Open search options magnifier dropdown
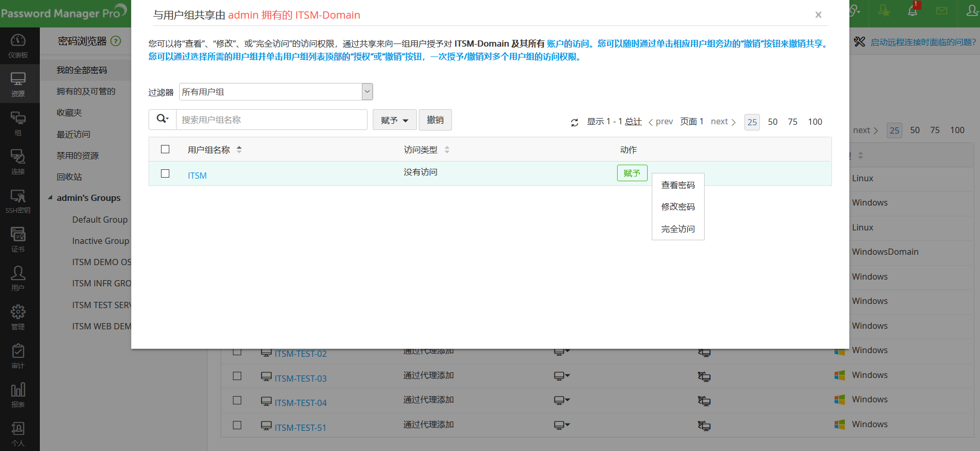The height and width of the screenshot is (451, 980). [163, 120]
